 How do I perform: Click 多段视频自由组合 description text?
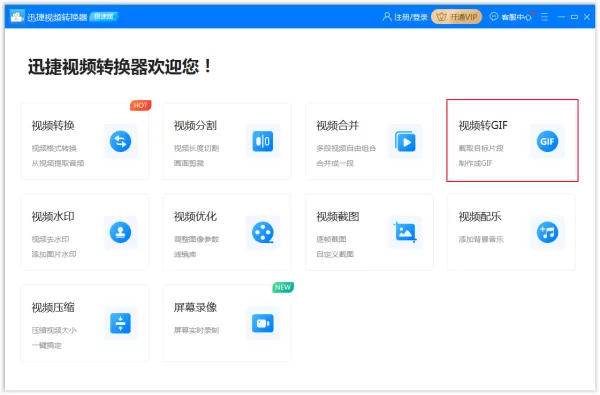coord(346,148)
